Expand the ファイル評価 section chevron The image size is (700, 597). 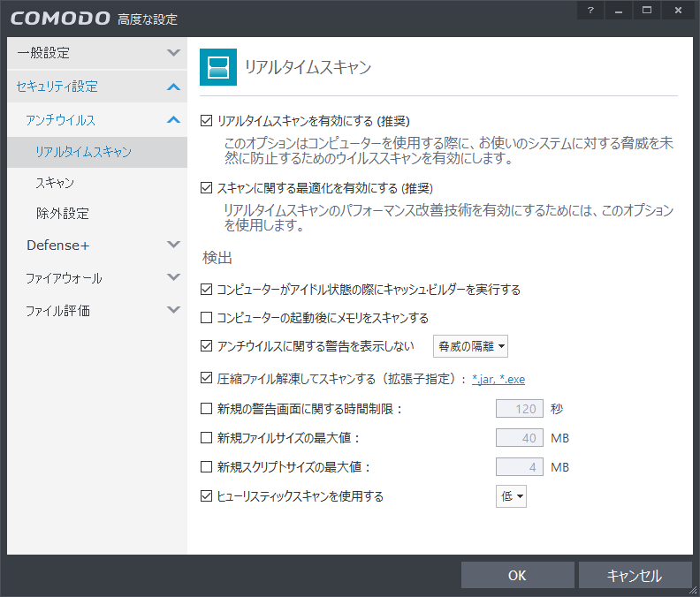(173, 309)
